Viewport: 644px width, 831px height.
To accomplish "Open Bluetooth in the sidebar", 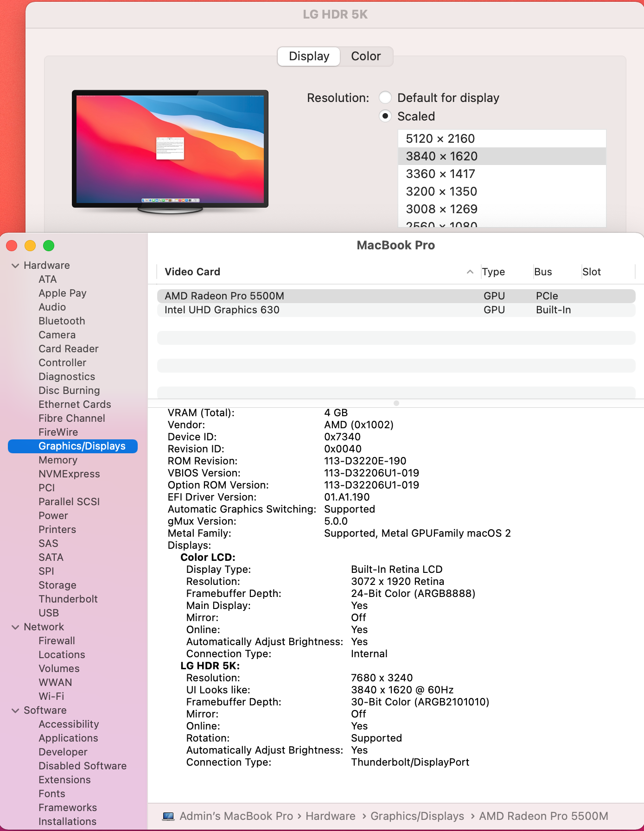I will (62, 321).
